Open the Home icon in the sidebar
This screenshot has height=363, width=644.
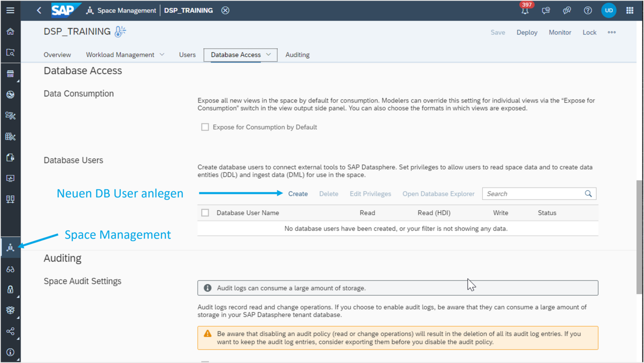point(10,31)
